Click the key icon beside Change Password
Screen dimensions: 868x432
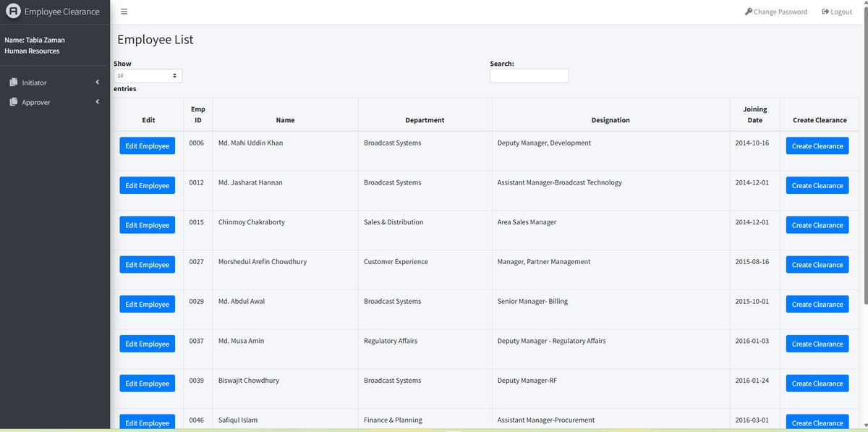point(749,12)
